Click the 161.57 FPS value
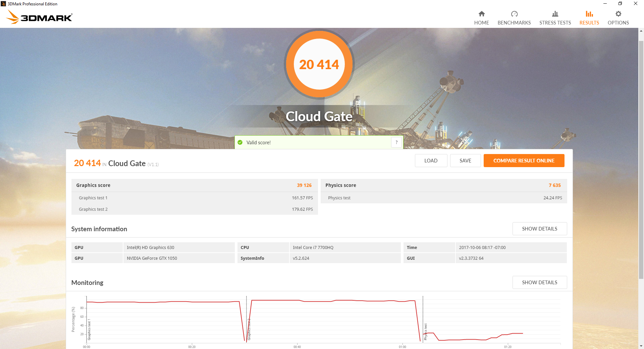Viewport: 644px width, 349px height. [302, 198]
